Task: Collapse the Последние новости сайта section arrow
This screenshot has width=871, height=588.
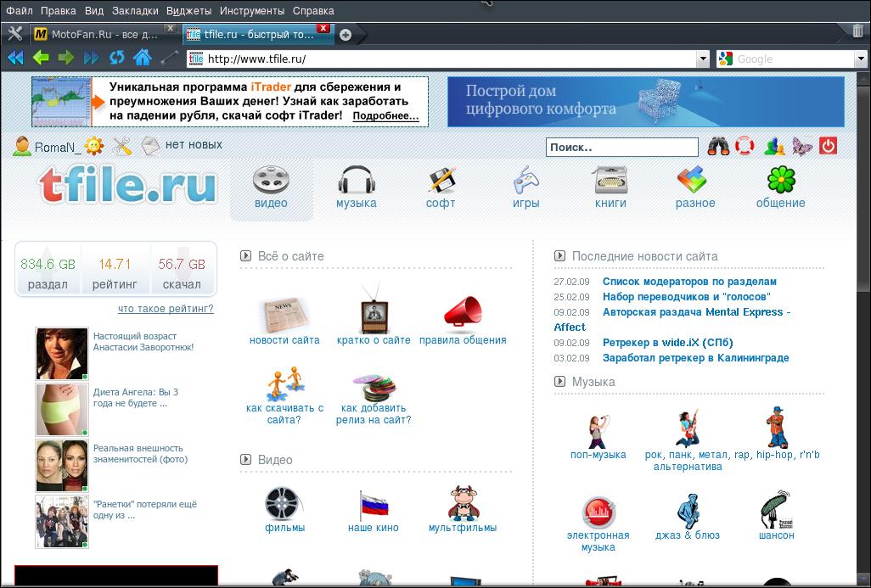Action: [559, 256]
